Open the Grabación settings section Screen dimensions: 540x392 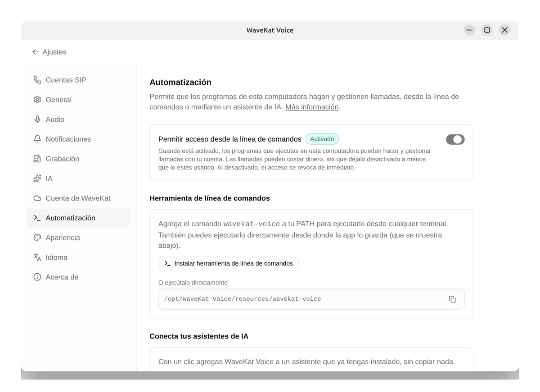(x=79, y=159)
